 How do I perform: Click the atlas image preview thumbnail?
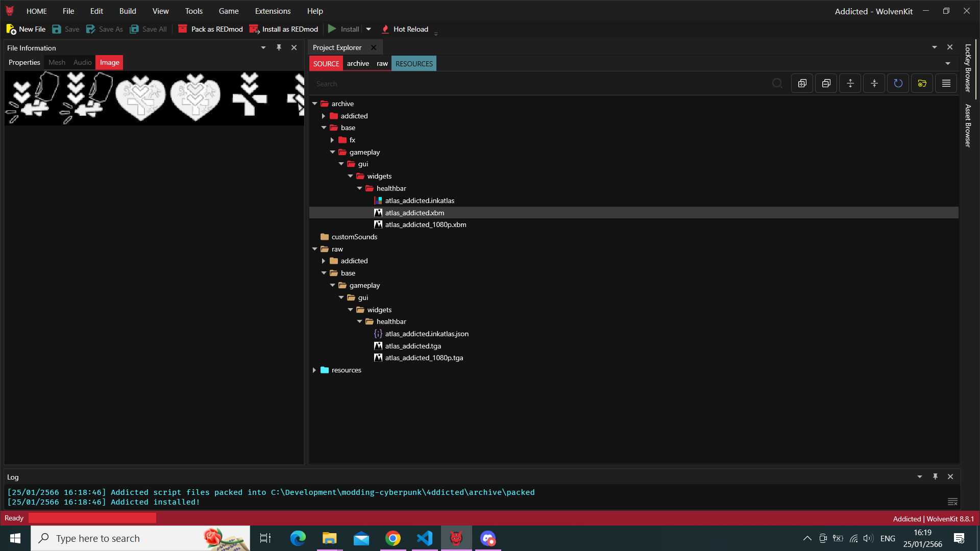coord(155,98)
